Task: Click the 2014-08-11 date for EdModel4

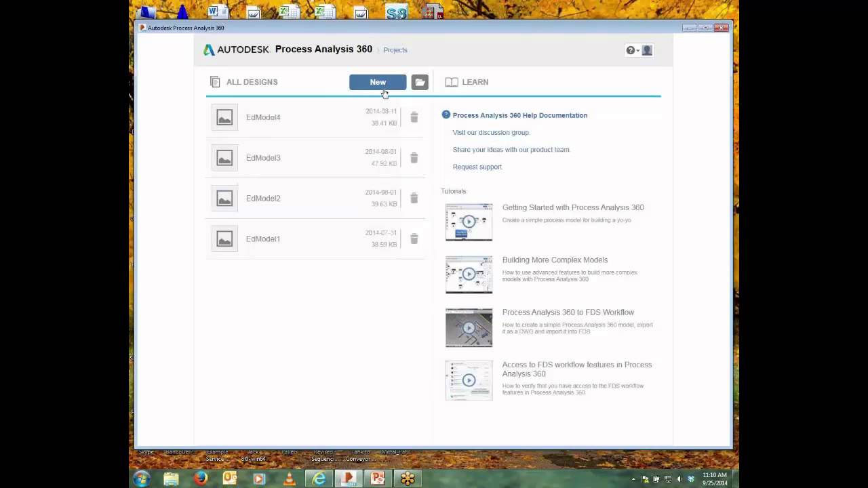Action: pos(381,111)
